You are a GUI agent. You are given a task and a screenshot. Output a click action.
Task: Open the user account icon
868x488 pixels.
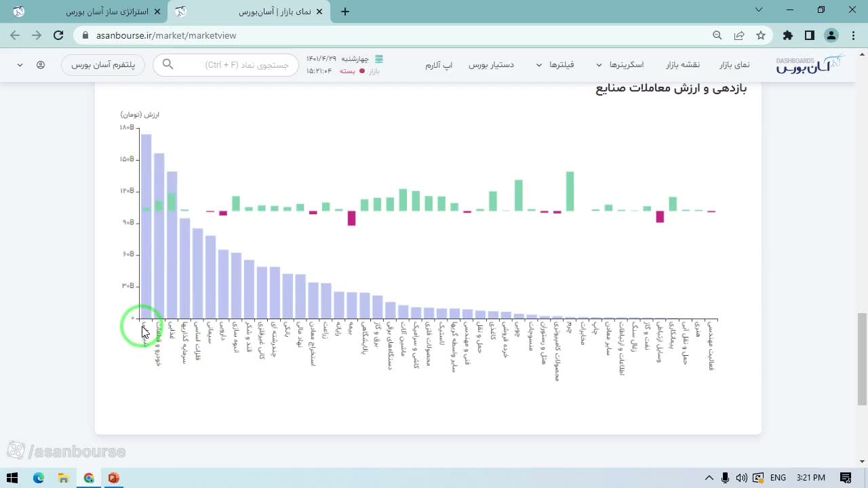(41, 65)
